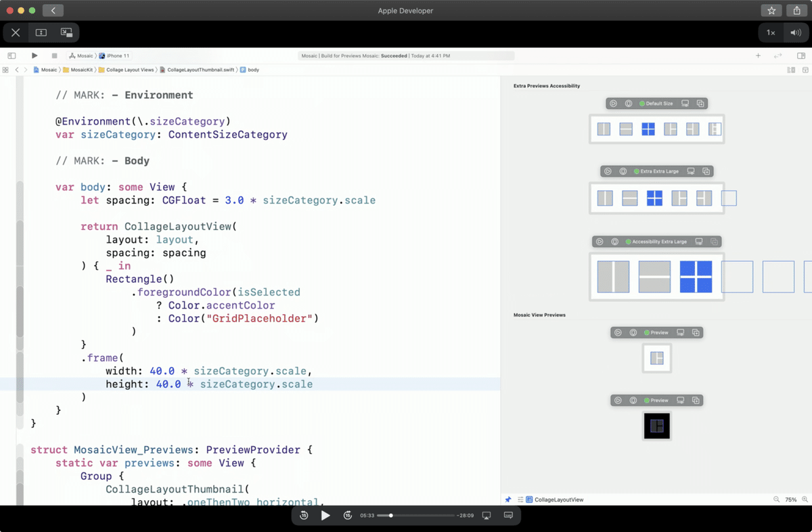Play the video
Image resolution: width=812 pixels, height=532 pixels.
click(325, 515)
